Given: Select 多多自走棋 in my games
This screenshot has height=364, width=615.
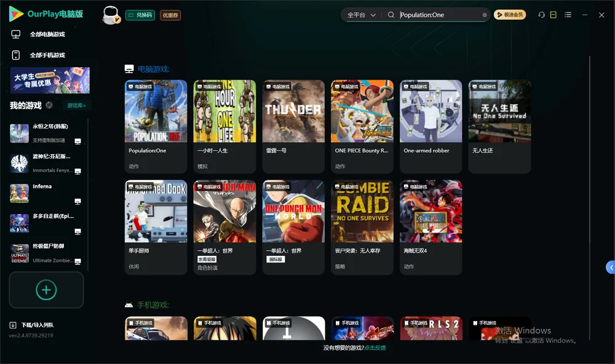Looking at the screenshot, I should point(46,223).
